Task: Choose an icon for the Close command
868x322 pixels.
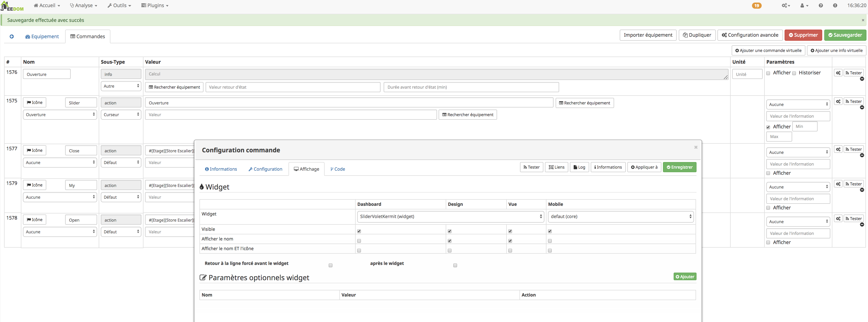Action: 35,151
